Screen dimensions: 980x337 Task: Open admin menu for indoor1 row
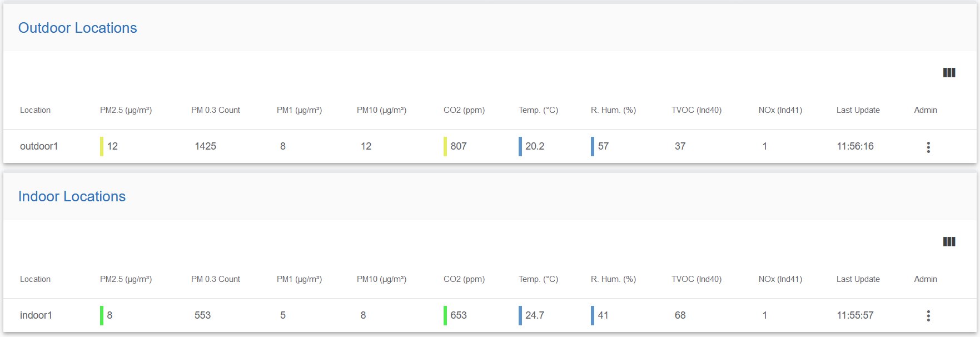tap(928, 316)
